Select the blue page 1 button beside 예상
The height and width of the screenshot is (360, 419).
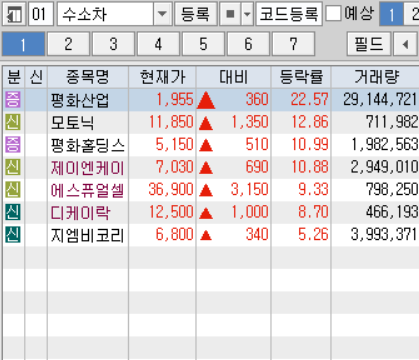391,14
